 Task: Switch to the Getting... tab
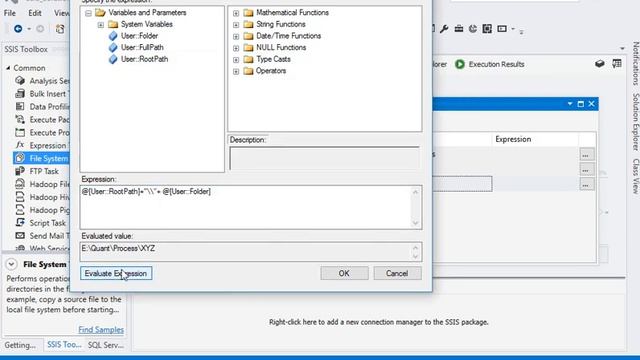(20, 345)
